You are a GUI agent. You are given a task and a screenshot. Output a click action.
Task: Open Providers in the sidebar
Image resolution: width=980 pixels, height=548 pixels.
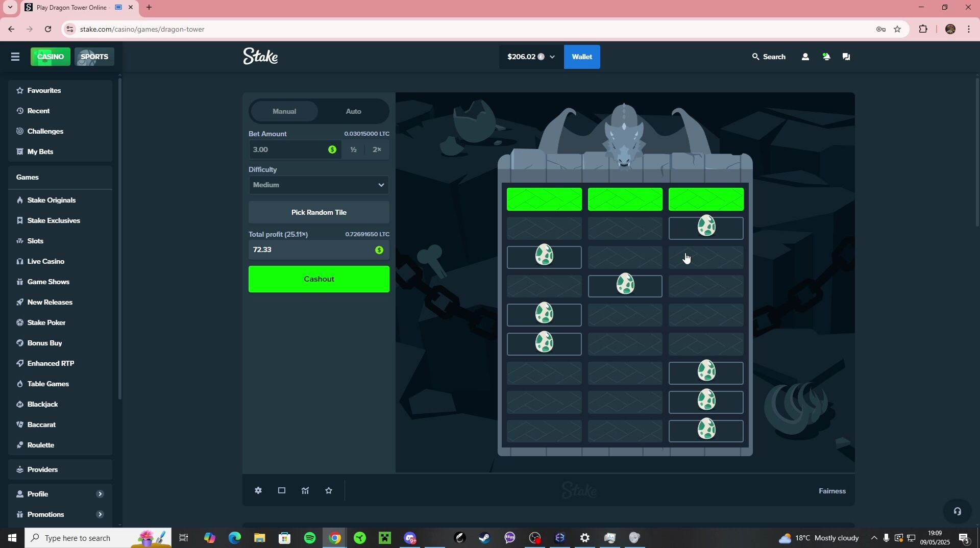pos(60,469)
